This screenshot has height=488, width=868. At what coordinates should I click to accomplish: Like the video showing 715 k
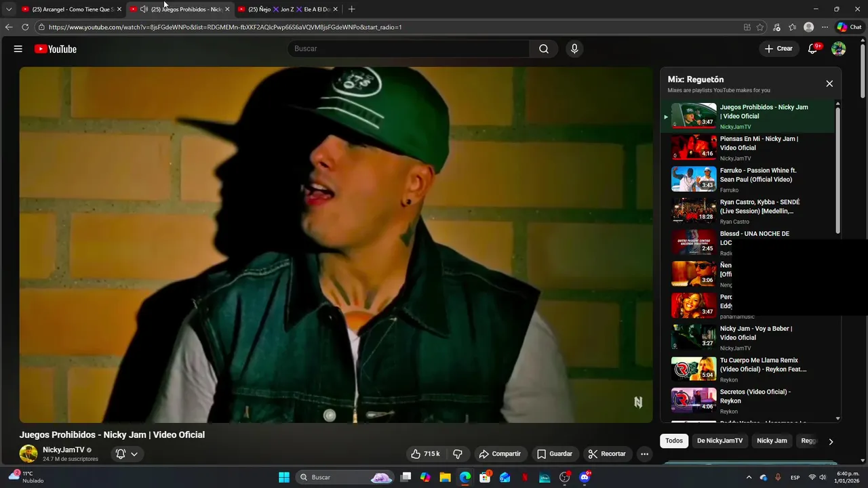[426, 454]
